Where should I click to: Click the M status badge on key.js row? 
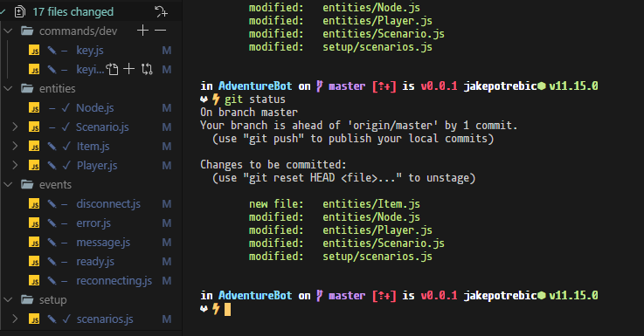[x=166, y=51]
